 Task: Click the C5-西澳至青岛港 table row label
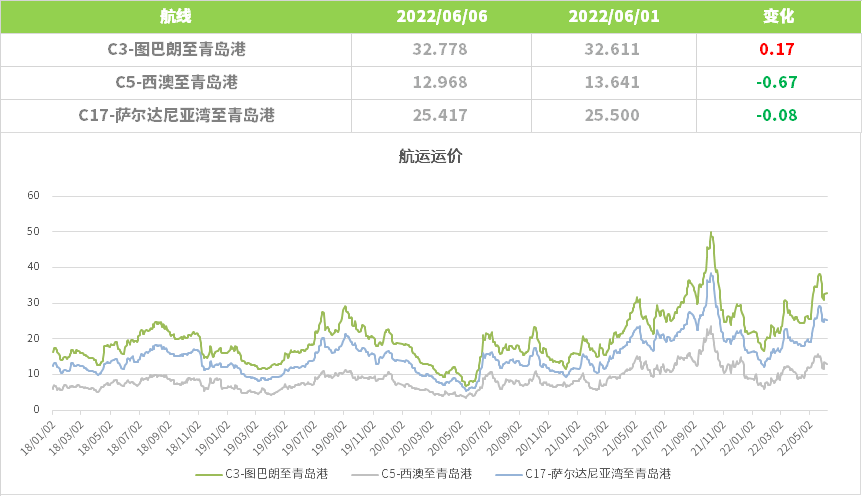(176, 82)
